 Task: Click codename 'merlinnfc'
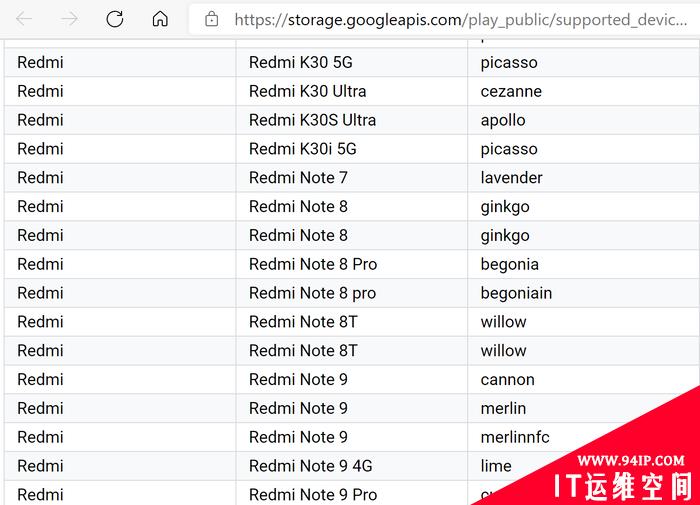pos(515,437)
